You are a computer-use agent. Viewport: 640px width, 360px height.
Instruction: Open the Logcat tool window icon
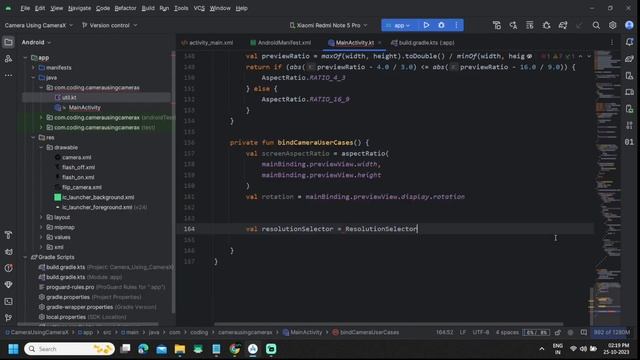pos(8,252)
